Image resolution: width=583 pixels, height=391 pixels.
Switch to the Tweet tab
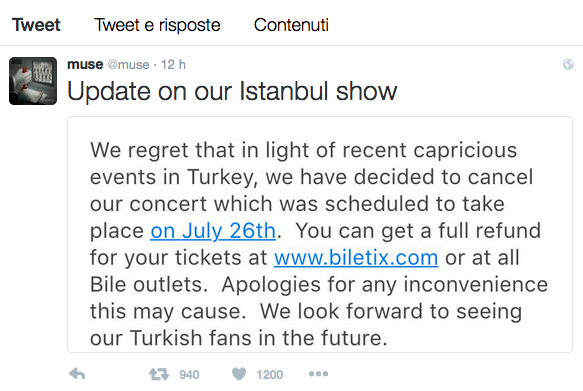pos(36,25)
